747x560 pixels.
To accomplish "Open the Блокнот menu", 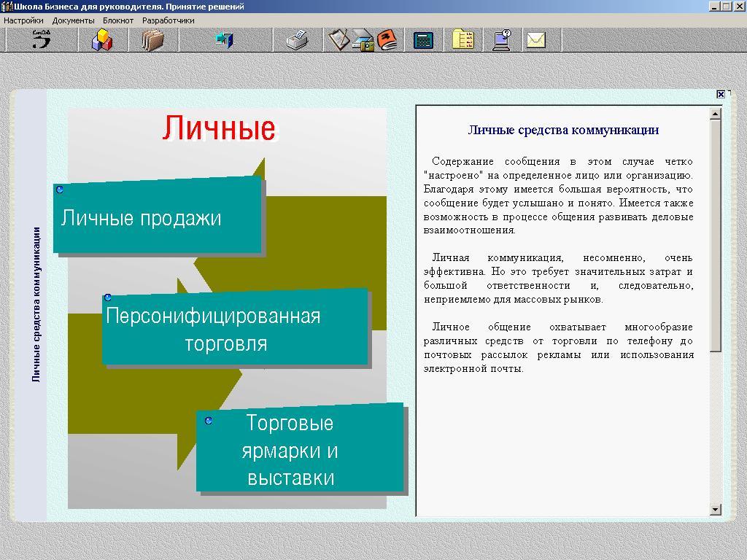I will pos(118,20).
